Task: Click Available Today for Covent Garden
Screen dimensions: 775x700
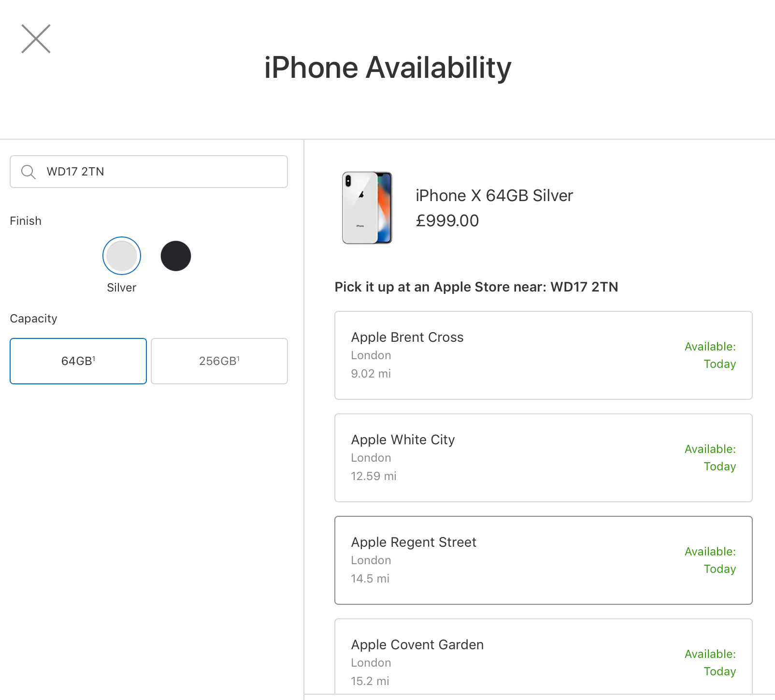Action: [x=710, y=663]
